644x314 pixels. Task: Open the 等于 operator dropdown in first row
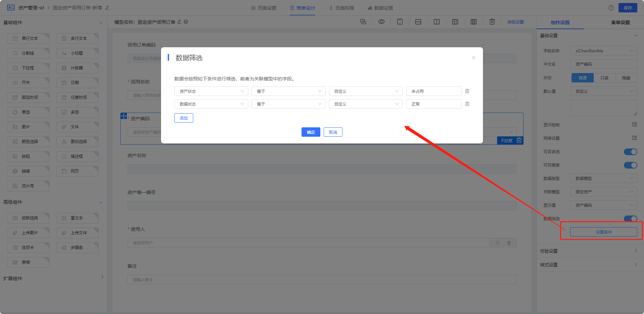click(288, 91)
